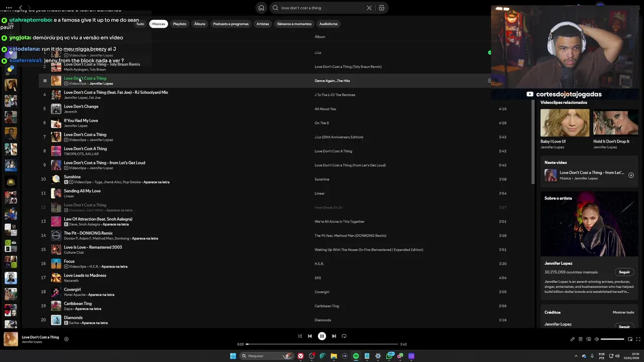Switch to the Playlists filter
This screenshot has height=362, width=644.
click(x=180, y=24)
